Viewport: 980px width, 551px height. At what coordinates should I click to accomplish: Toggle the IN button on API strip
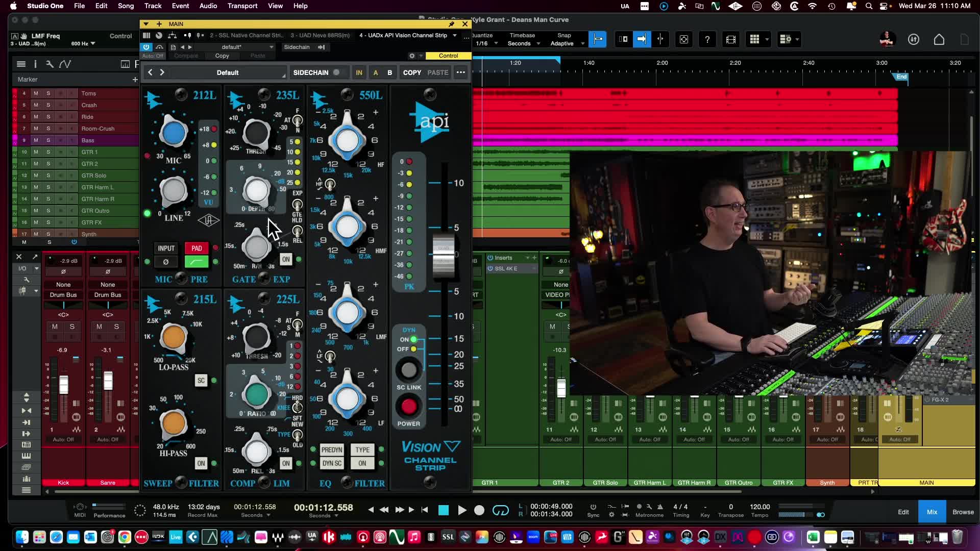359,72
